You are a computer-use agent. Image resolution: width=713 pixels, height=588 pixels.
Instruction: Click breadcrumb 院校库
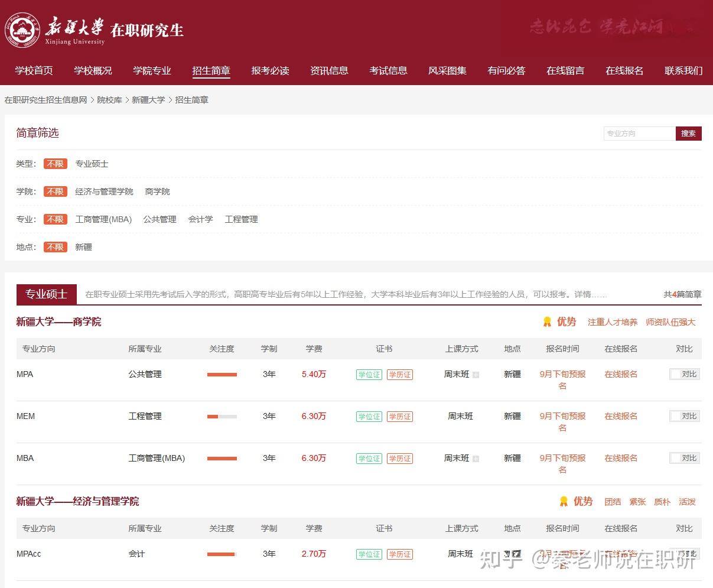tap(109, 100)
